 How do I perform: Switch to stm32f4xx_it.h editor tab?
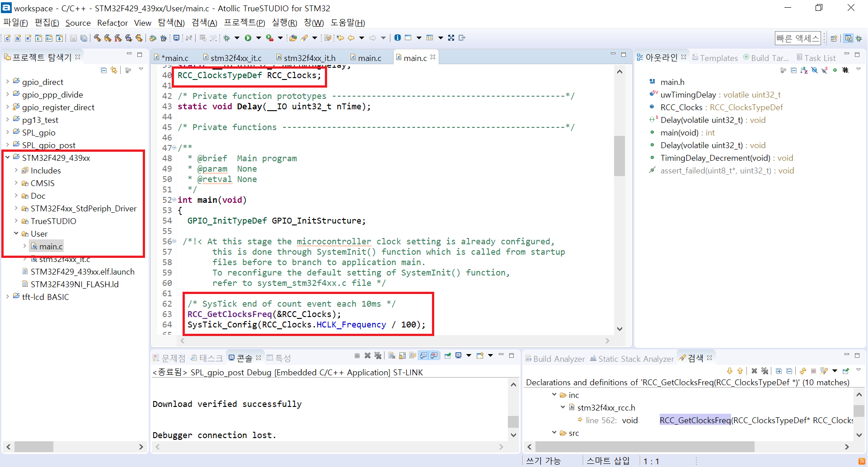click(x=306, y=58)
